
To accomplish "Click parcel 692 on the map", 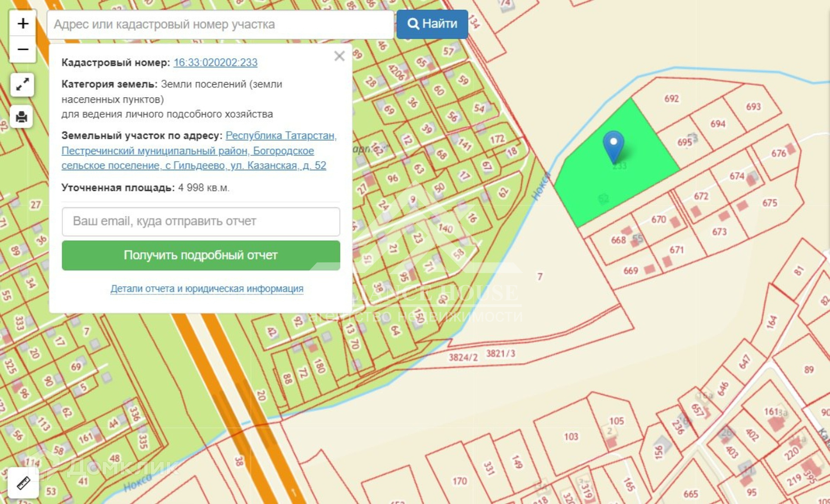I will click(671, 99).
